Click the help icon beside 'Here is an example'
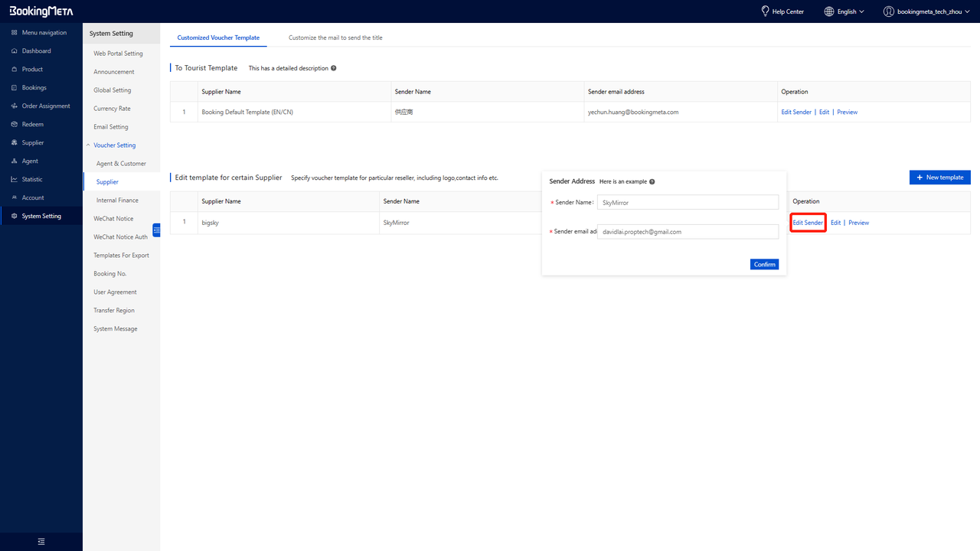 point(652,182)
